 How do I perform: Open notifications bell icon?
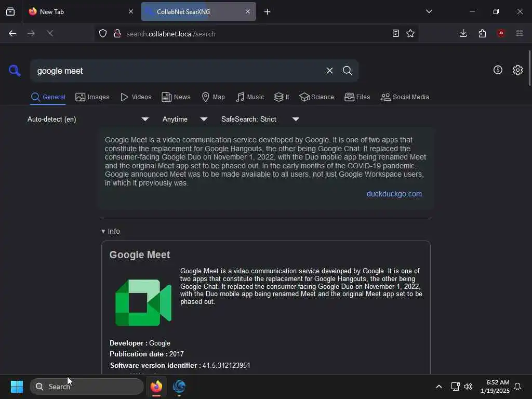[x=517, y=387]
